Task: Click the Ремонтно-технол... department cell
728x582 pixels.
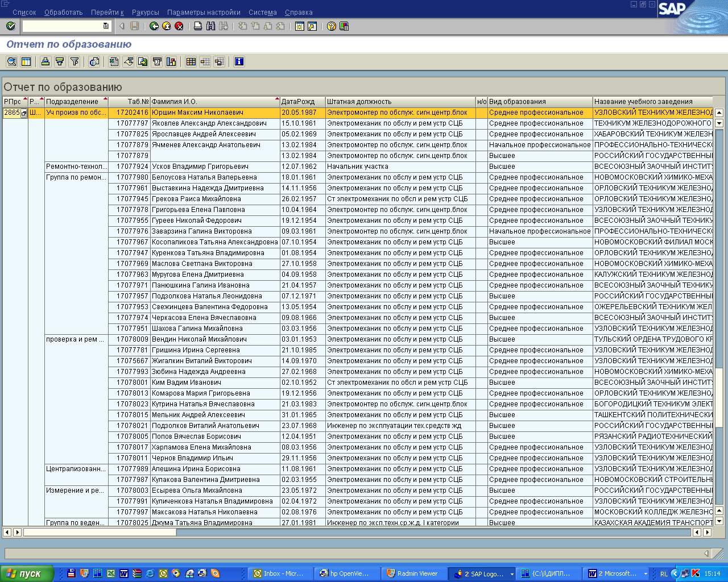Action: click(x=77, y=167)
